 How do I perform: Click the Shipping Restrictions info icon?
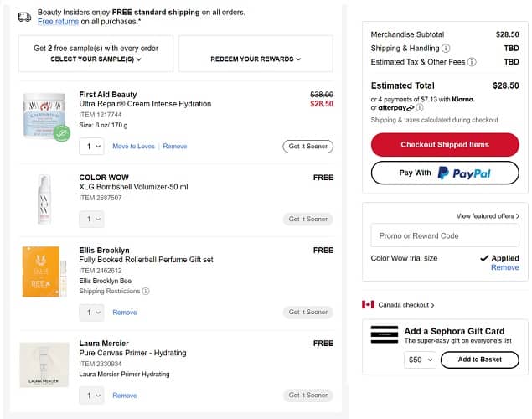click(x=146, y=292)
